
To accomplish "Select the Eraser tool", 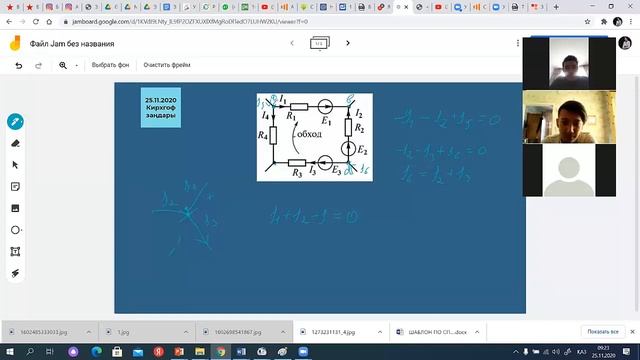I will click(15, 143).
